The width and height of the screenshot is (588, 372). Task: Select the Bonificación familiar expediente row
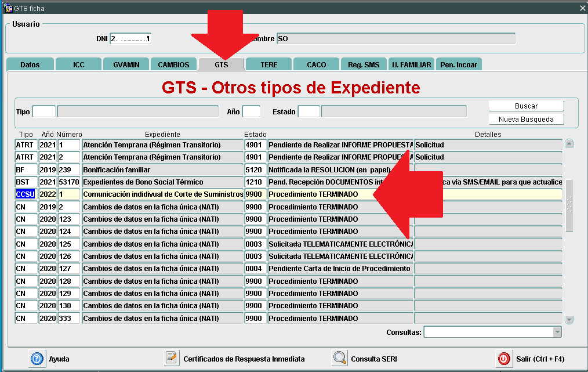tap(162, 170)
